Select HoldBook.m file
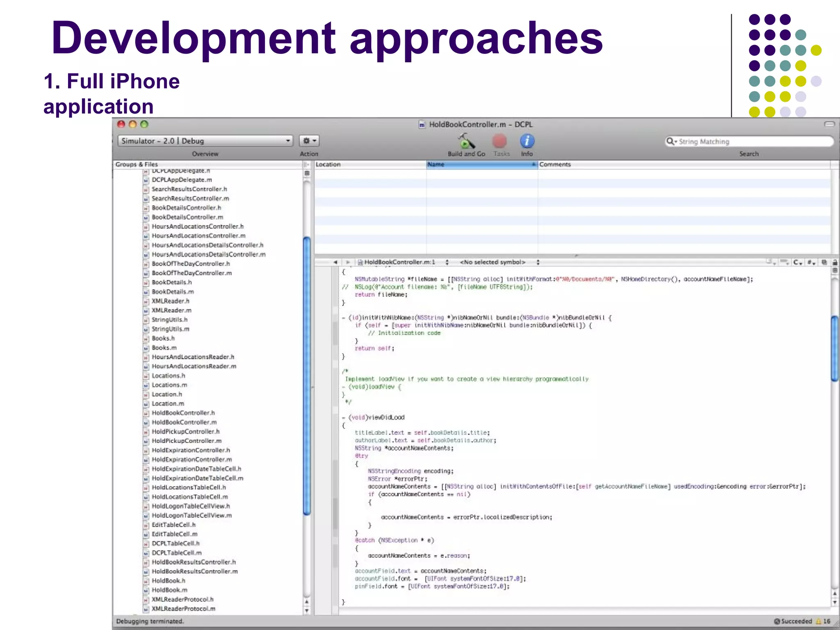The width and height of the screenshot is (840, 630). [x=169, y=590]
